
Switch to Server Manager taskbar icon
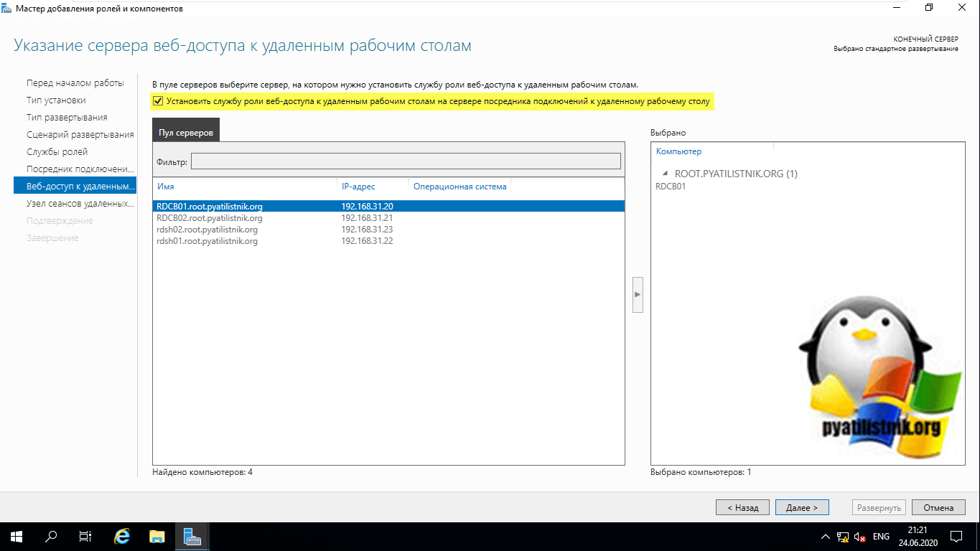(x=192, y=536)
